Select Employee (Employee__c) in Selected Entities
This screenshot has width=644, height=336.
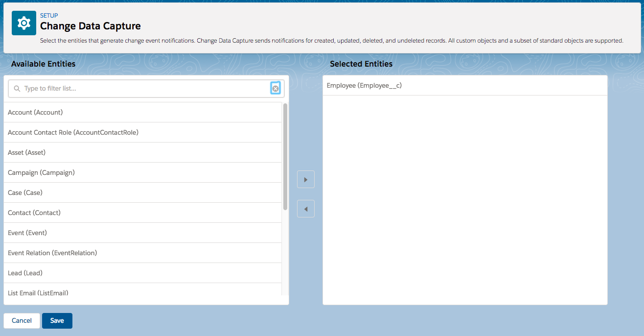364,85
